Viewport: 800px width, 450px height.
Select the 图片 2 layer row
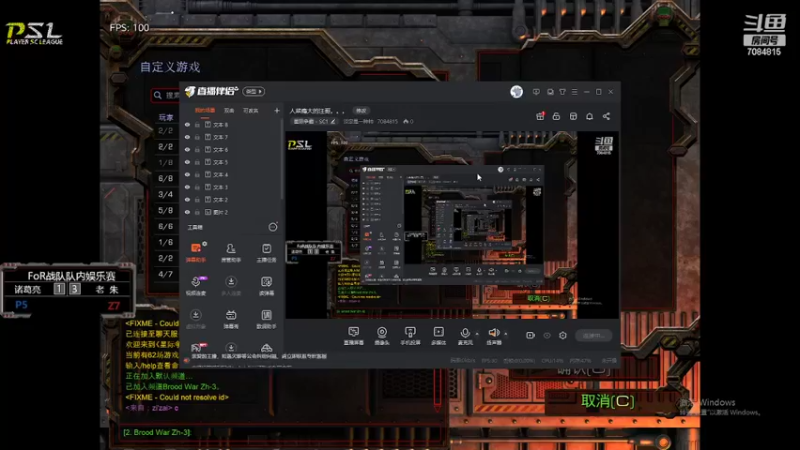point(231,212)
